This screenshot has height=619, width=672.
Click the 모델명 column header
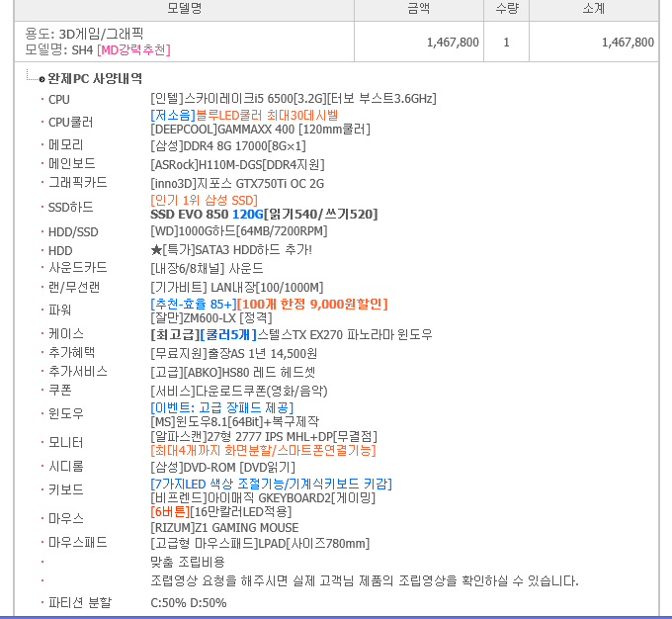184,9
